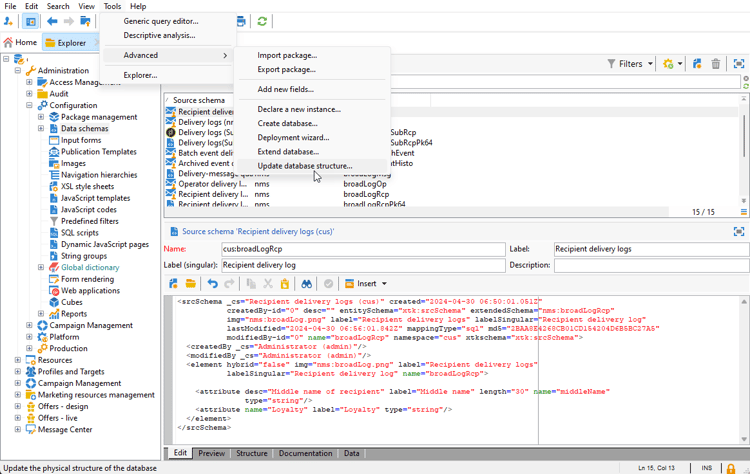Choose 'Import package...' from the Advanced submenu

tap(287, 56)
